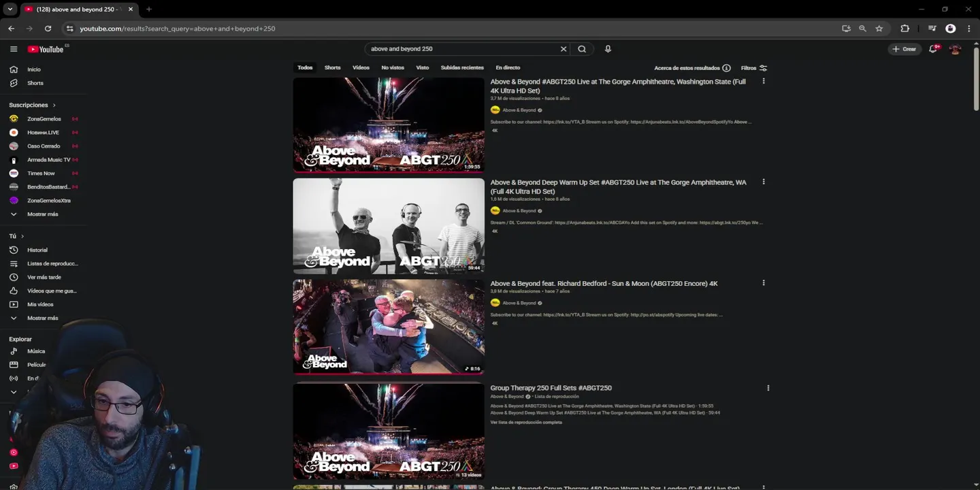Select the Todos filter chip
The width and height of the screenshot is (980, 490).
(305, 67)
